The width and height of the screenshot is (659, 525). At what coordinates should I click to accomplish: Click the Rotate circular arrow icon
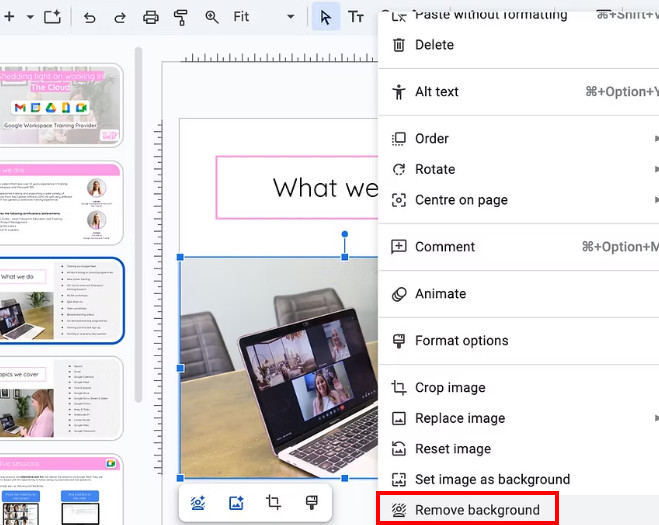click(398, 169)
